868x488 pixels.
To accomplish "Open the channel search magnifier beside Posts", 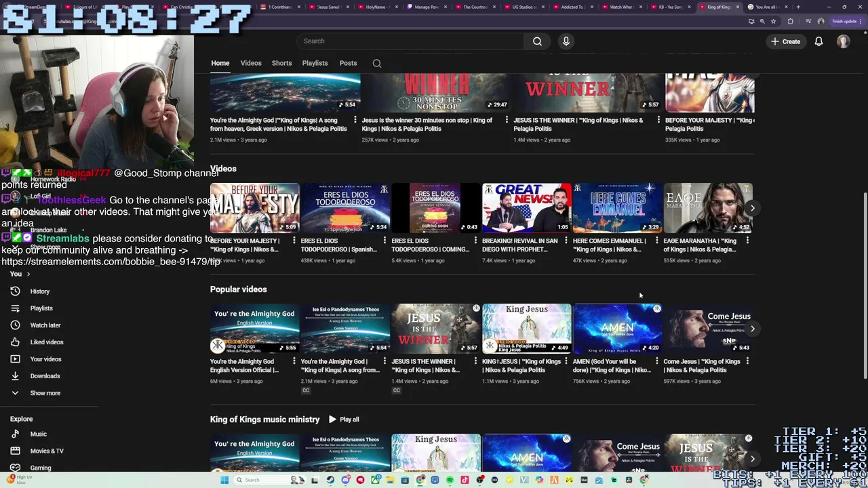I will coord(377,63).
